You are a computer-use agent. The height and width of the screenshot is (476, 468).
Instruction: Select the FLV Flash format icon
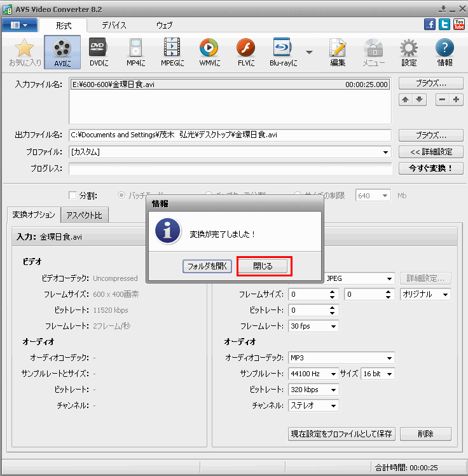click(x=246, y=51)
